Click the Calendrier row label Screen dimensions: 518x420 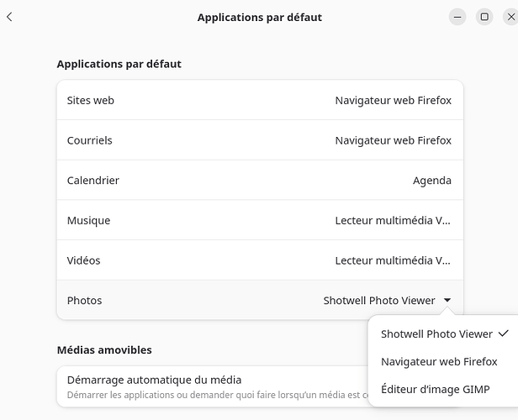point(92,181)
